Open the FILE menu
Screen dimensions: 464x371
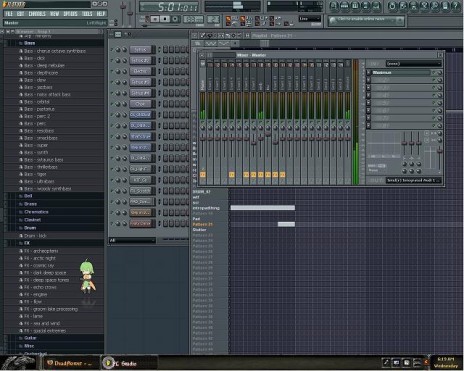click(9, 14)
